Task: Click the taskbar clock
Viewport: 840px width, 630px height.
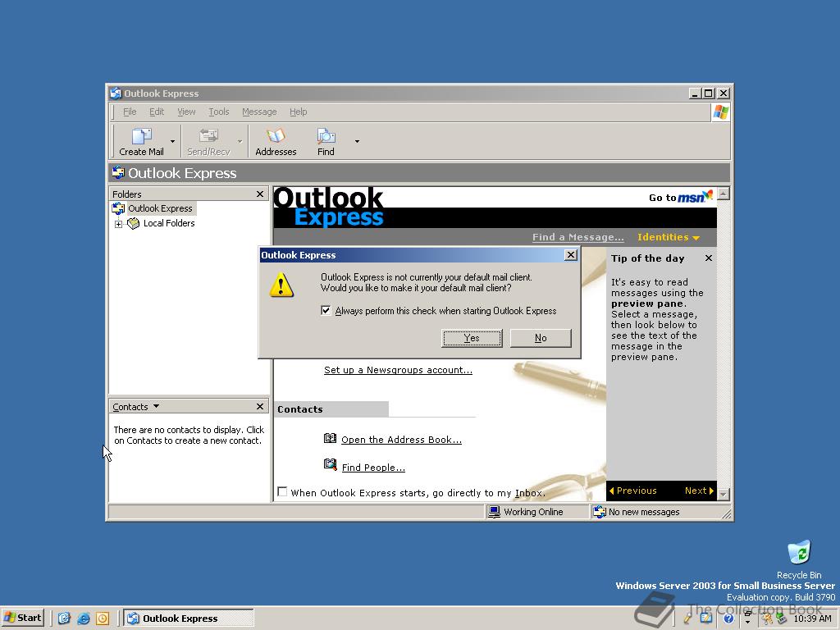Action: click(x=813, y=619)
